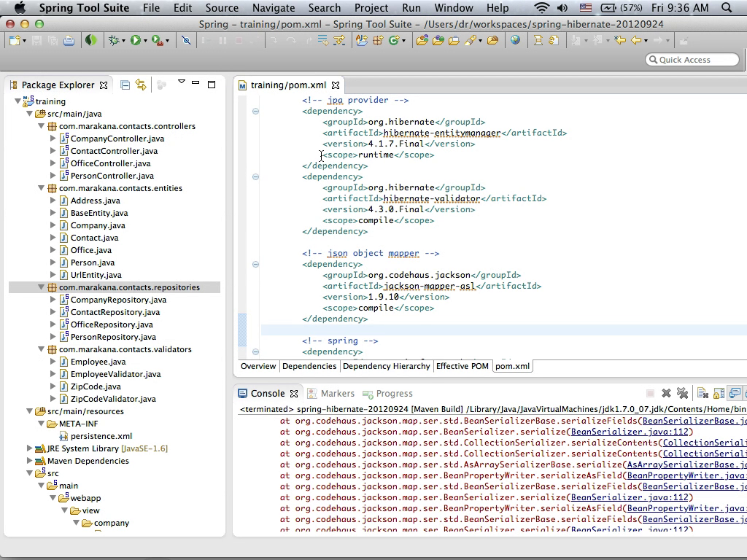Open the first BeanSerializerBase stack trace link

pos(694,421)
